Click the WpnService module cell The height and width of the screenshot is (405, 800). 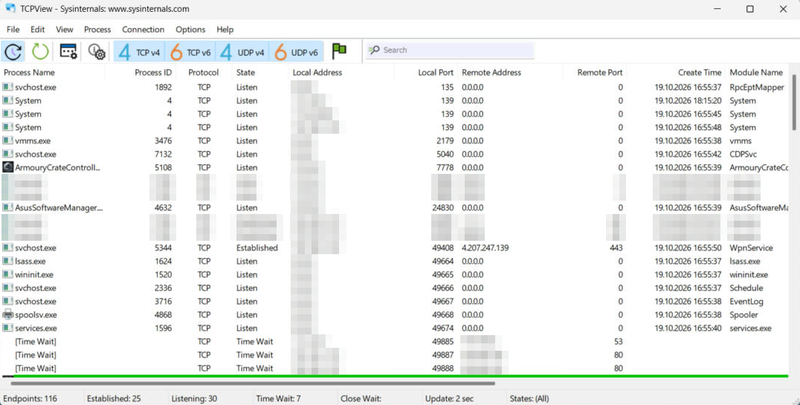coord(751,248)
